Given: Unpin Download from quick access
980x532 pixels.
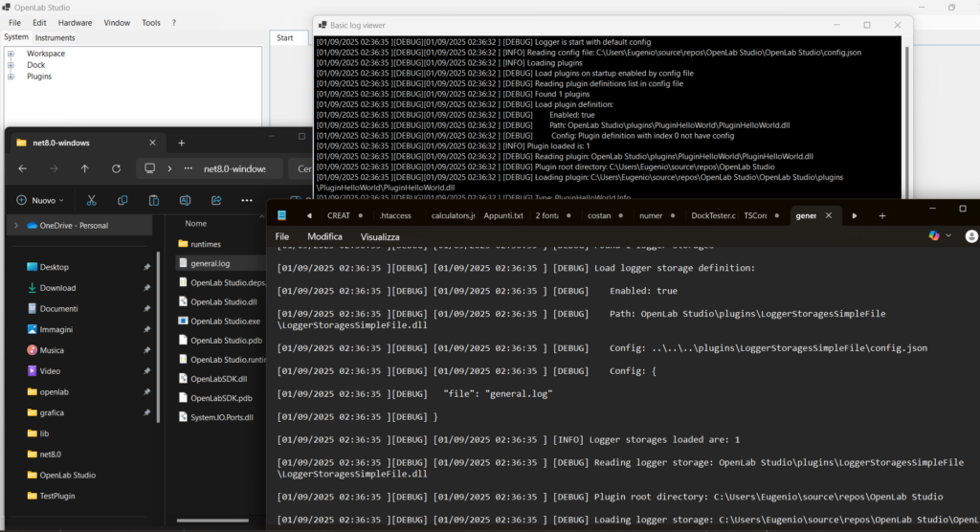Looking at the screenshot, I should pos(146,288).
